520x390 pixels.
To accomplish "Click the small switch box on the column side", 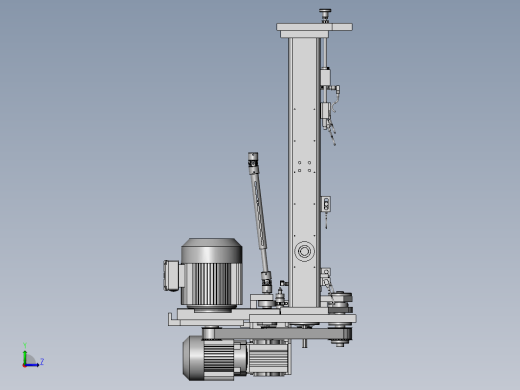I will click(326, 204).
